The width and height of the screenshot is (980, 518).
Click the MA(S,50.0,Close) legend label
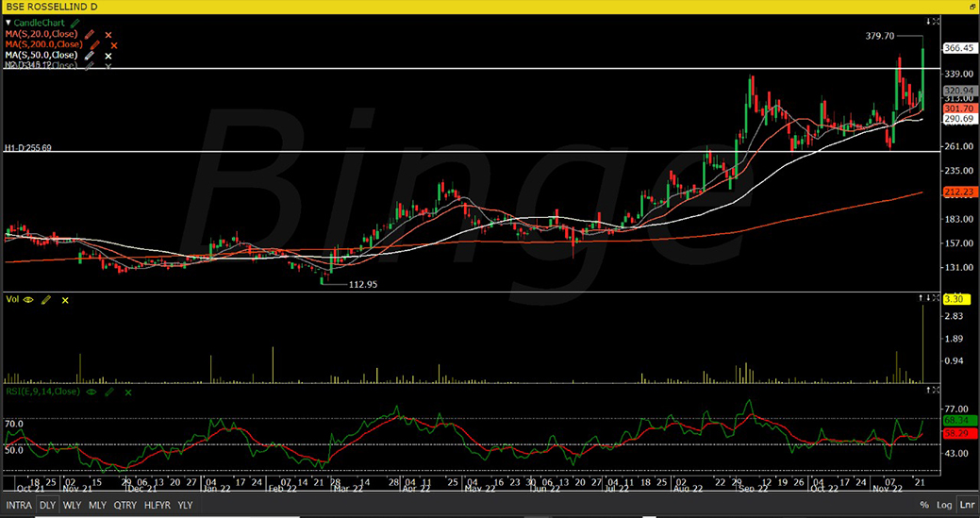click(42, 56)
